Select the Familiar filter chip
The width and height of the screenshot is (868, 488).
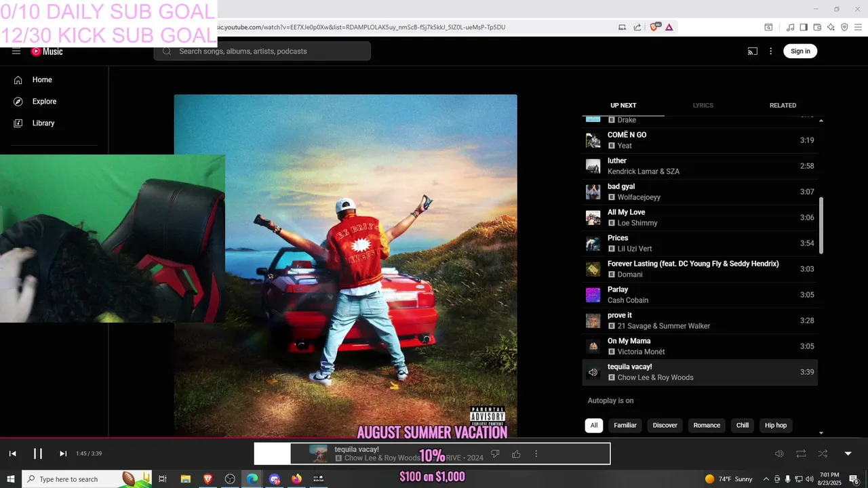point(625,426)
